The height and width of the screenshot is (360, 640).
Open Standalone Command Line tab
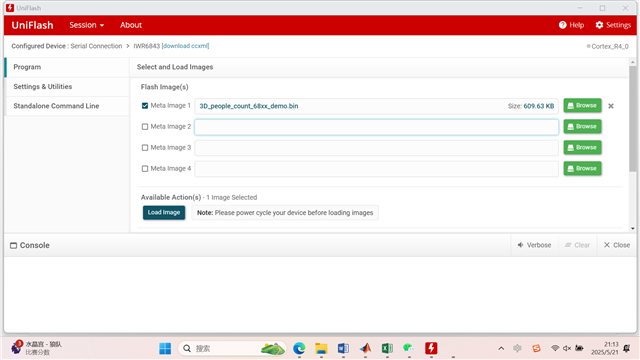[x=67, y=106]
